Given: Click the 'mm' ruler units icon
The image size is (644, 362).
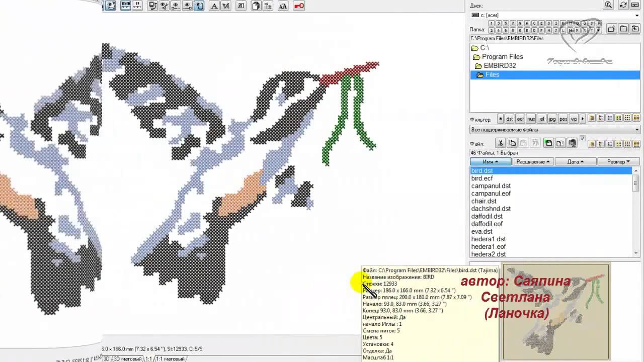Looking at the screenshot, I should (125, 6).
